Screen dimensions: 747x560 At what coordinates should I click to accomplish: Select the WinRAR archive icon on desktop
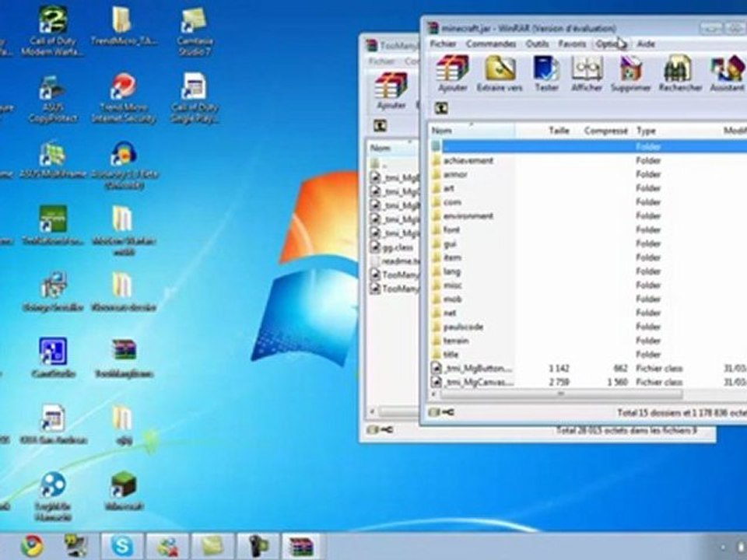[124, 357]
